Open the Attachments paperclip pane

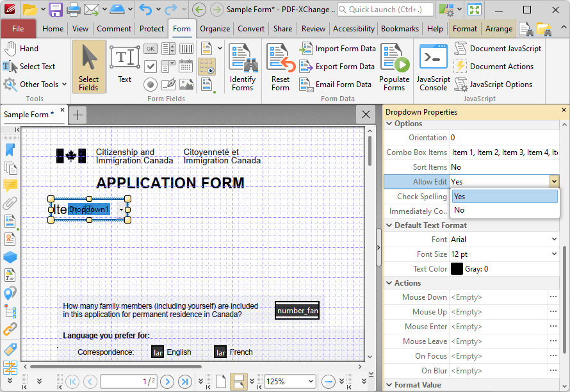(10, 203)
